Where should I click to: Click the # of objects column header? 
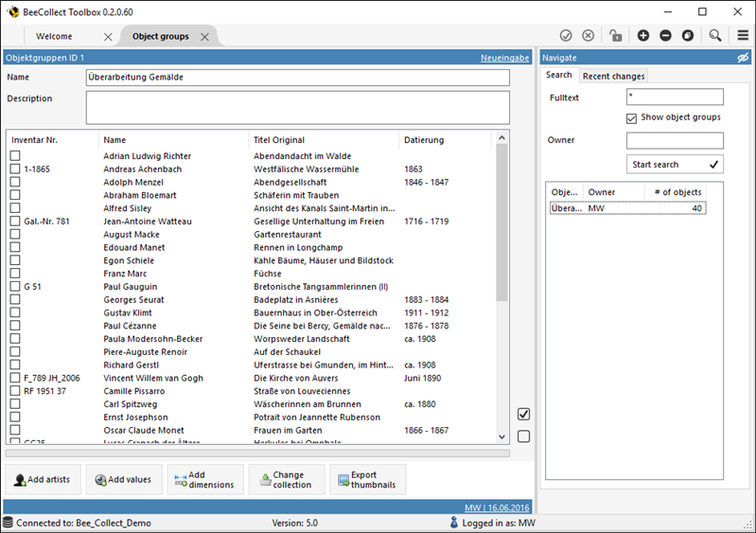coord(675,192)
